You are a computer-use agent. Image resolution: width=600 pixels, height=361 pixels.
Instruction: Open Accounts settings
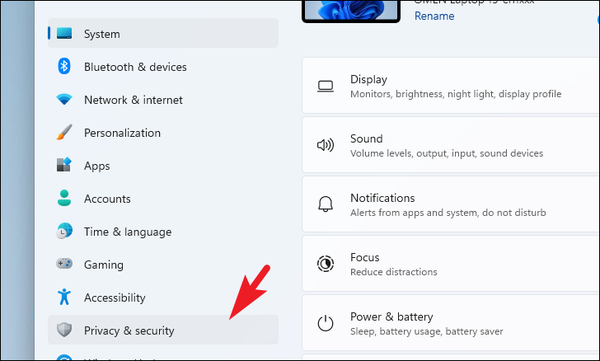163,198
